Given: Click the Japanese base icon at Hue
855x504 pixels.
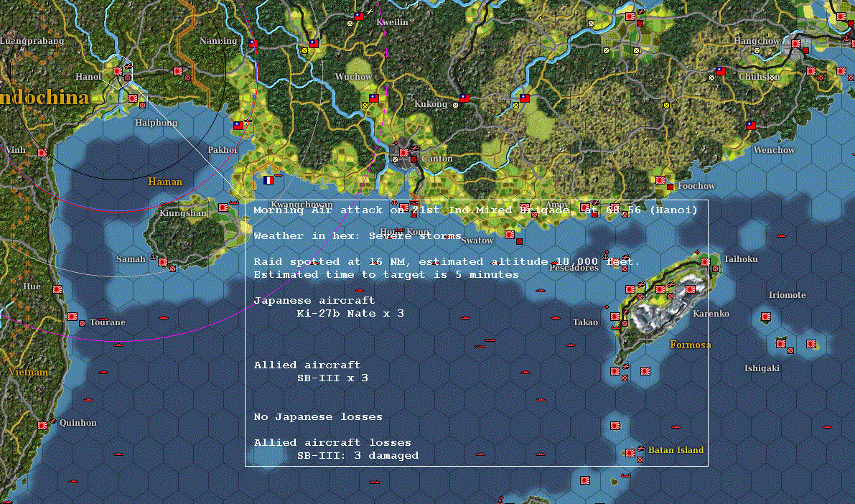Looking at the screenshot, I should pos(57,289).
